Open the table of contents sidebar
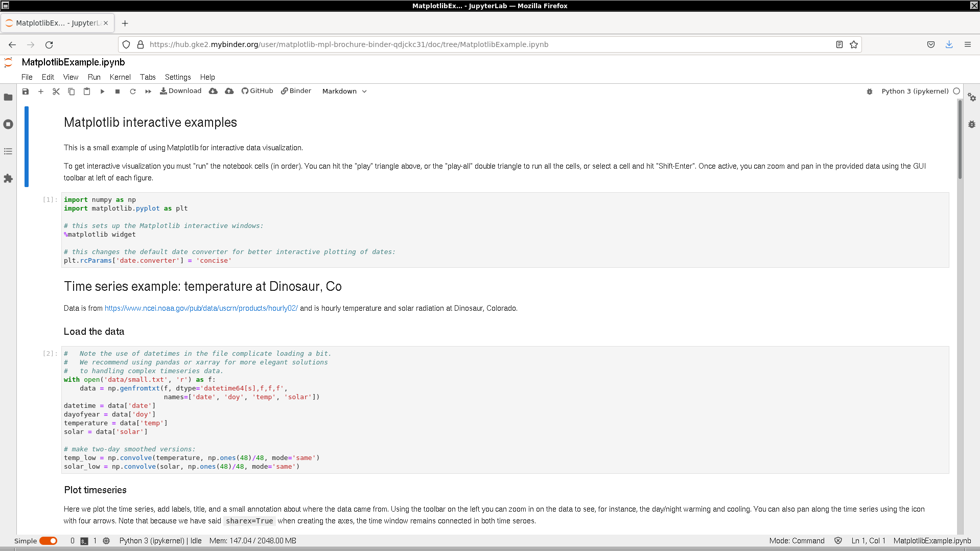This screenshot has height=551, width=980. [x=8, y=151]
